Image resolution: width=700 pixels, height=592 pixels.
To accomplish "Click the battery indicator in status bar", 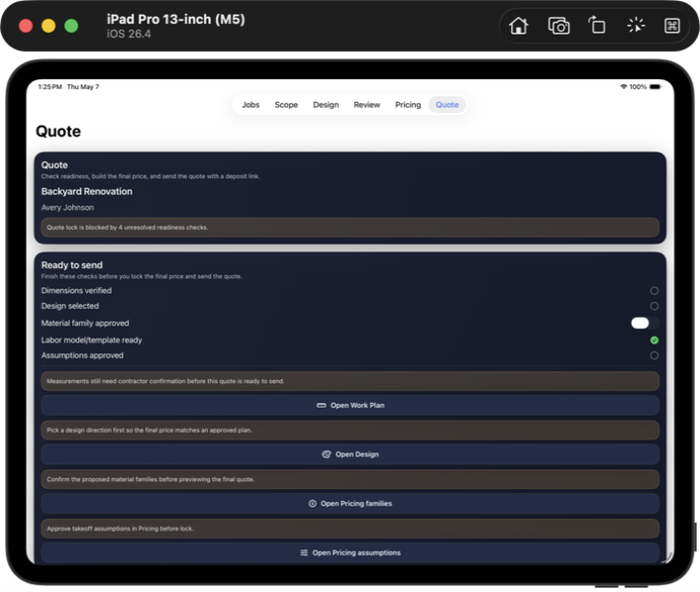I will pos(654,87).
